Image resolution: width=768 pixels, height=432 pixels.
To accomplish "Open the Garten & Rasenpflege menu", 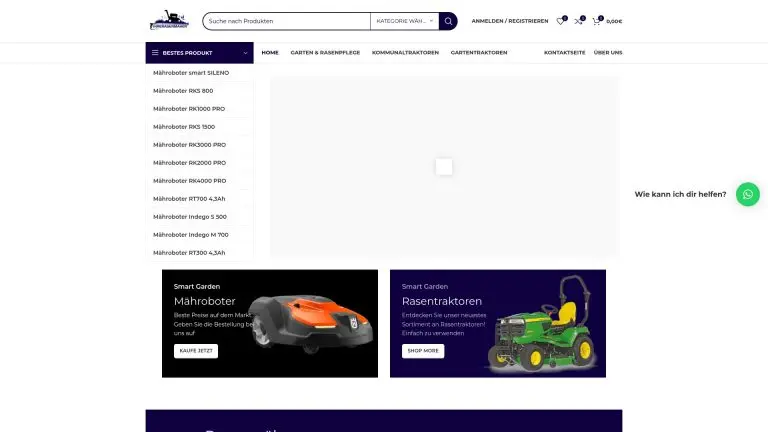I will [x=325, y=52].
